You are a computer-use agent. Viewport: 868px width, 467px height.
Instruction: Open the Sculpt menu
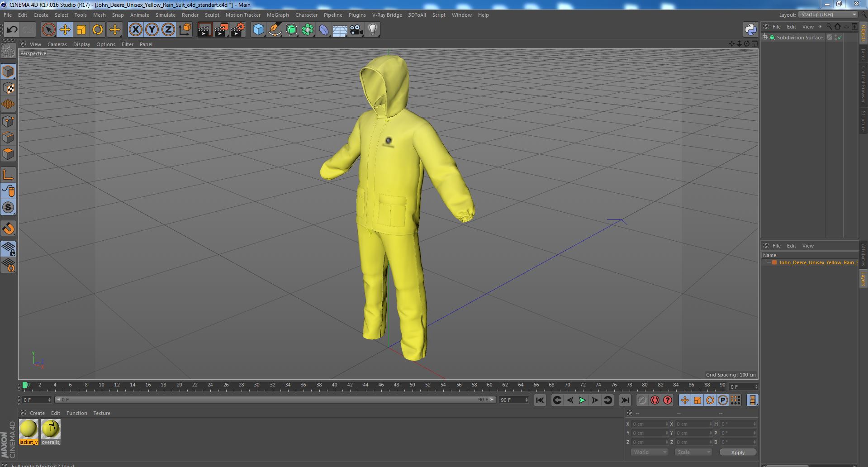212,15
